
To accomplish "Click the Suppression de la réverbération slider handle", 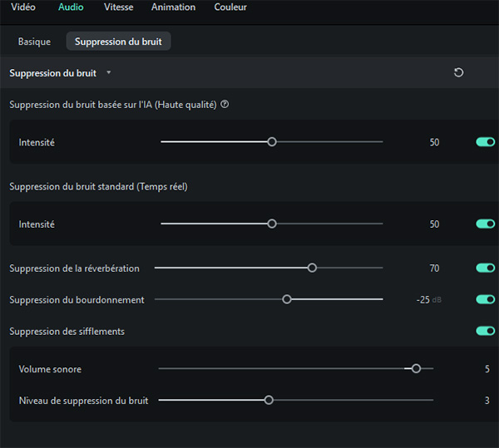I will (312, 268).
